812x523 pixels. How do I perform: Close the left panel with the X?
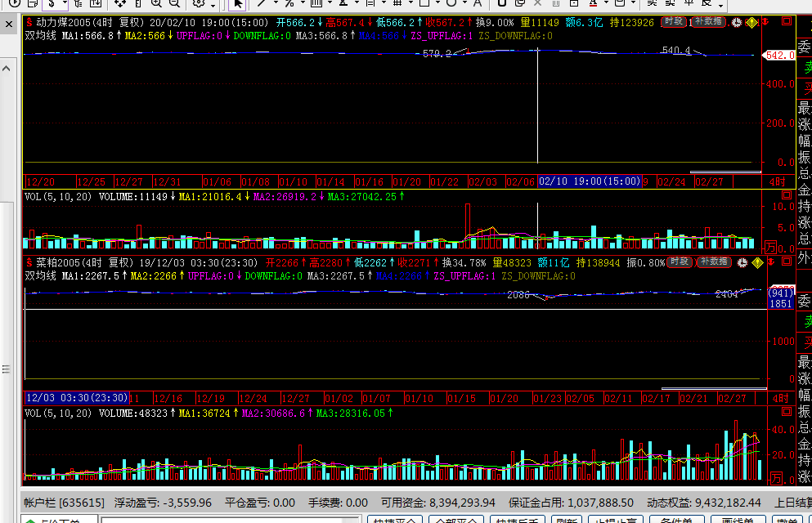[x=9, y=25]
